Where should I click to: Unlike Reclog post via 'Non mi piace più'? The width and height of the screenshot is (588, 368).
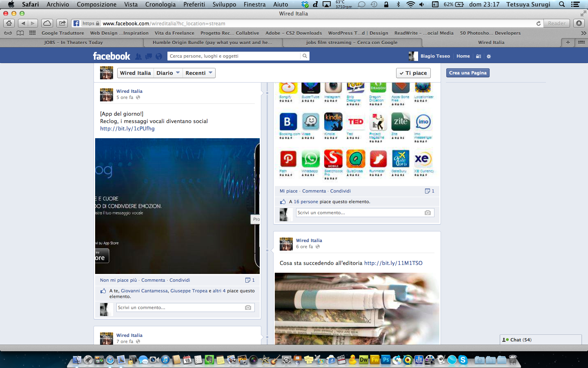click(x=118, y=280)
